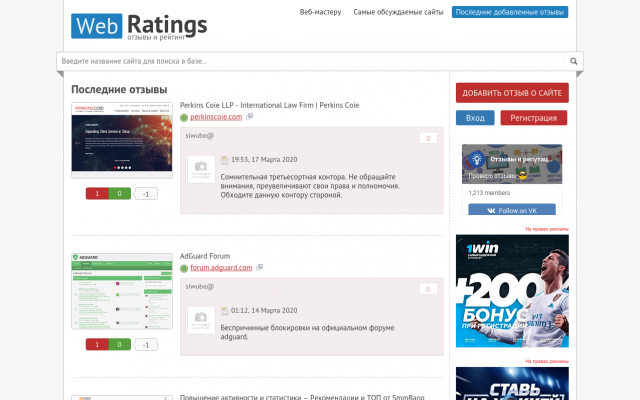Click the 1win bonus advertisement banner
This screenshot has height=400, width=640.
[x=512, y=291]
